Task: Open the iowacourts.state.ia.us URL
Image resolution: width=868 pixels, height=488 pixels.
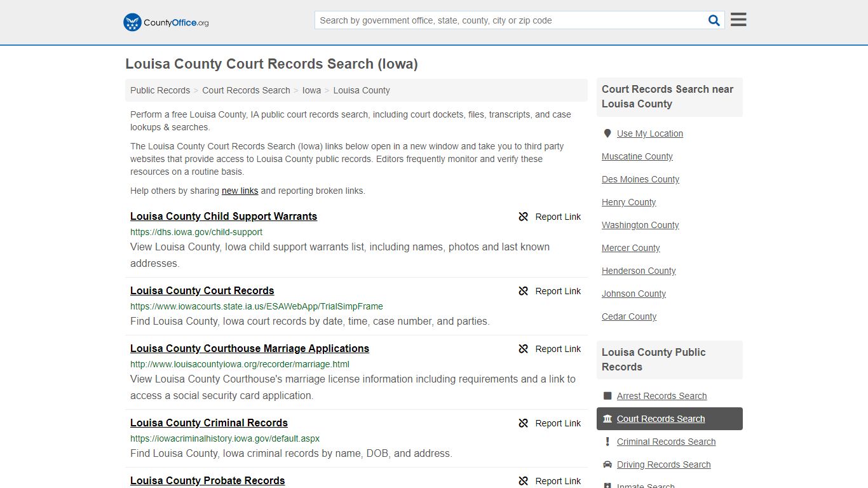Action: click(257, 306)
